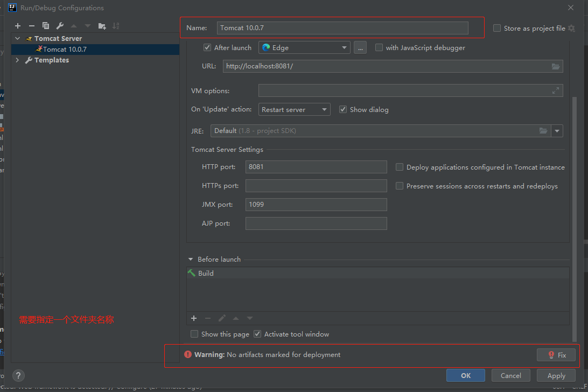Screen dimensions: 588x392
Task: Add a Before launch task
Action: click(x=193, y=318)
